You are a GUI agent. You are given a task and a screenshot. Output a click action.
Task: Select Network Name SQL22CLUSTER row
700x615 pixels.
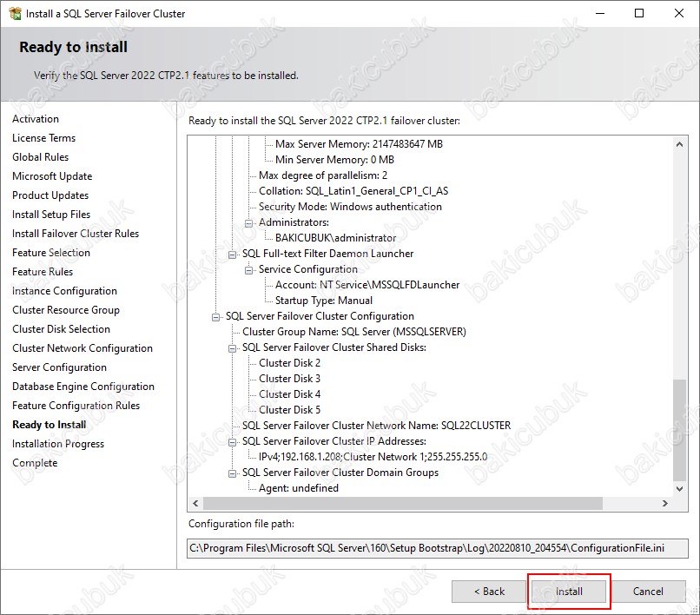tap(376, 426)
